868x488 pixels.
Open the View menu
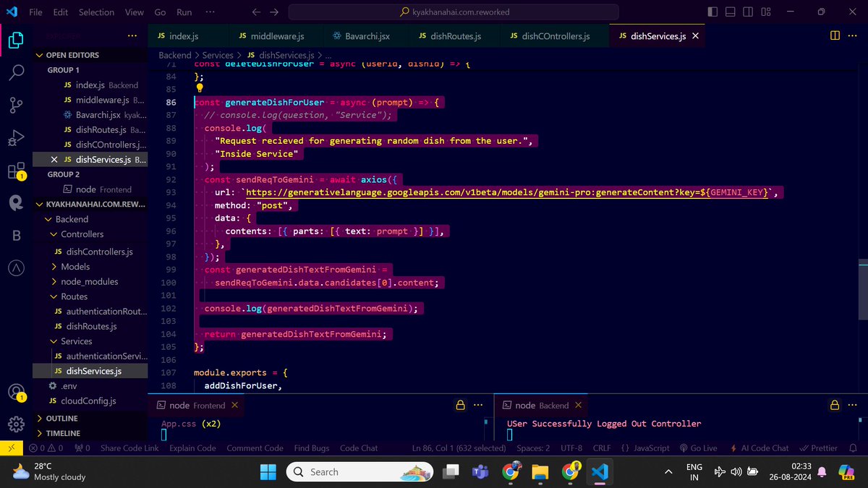pyautogui.click(x=134, y=12)
